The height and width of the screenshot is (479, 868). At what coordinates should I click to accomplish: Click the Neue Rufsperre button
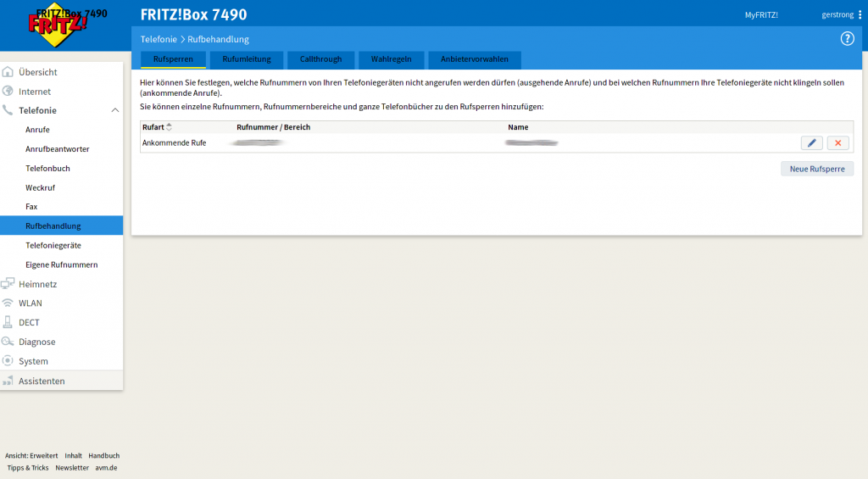[x=817, y=169]
